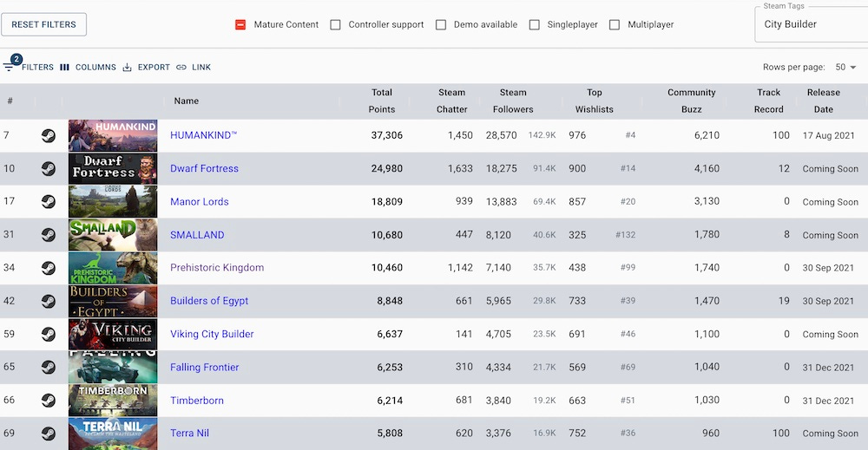The image size is (868, 450).
Task: Open the Falling Frontier thumbnail
Action: (113, 367)
